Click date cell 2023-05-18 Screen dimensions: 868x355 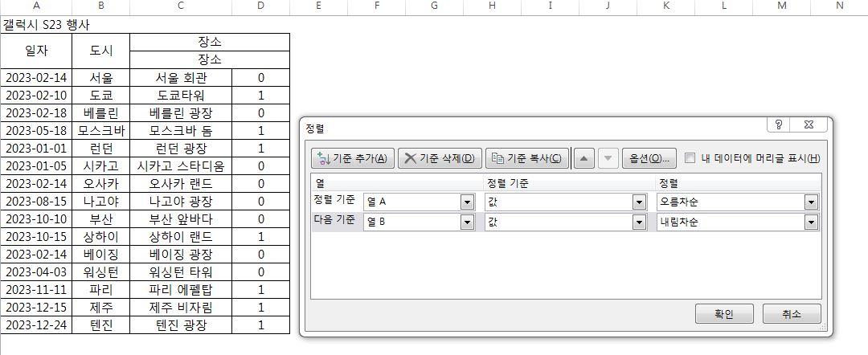point(36,130)
